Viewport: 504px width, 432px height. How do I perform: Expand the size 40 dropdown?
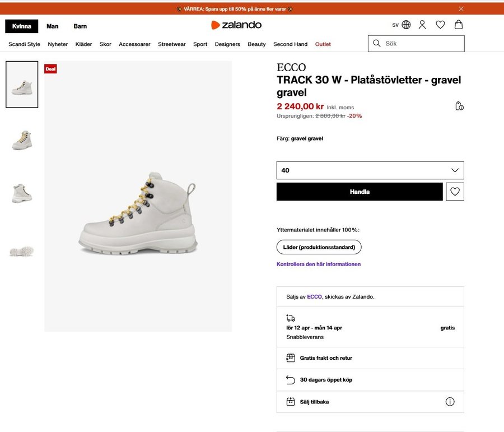(x=370, y=170)
